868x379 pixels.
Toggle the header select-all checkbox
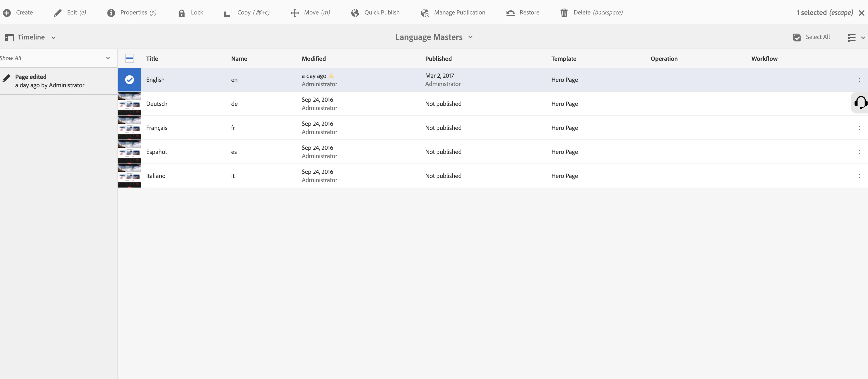pos(129,59)
